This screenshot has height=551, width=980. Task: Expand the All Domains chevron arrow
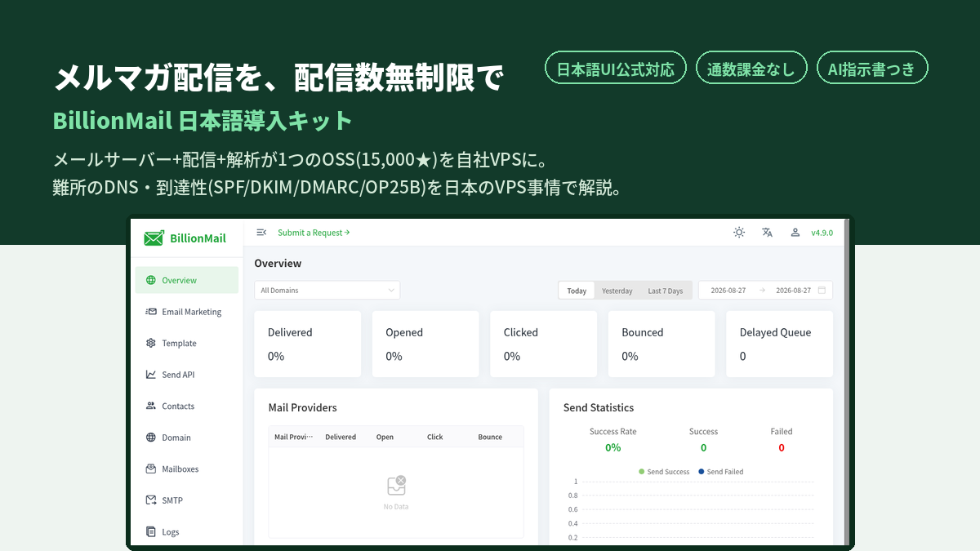[x=391, y=290]
